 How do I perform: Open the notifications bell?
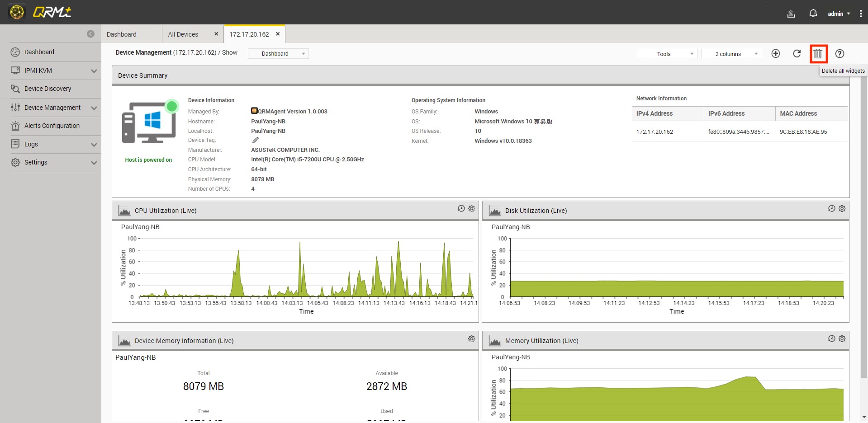click(813, 14)
